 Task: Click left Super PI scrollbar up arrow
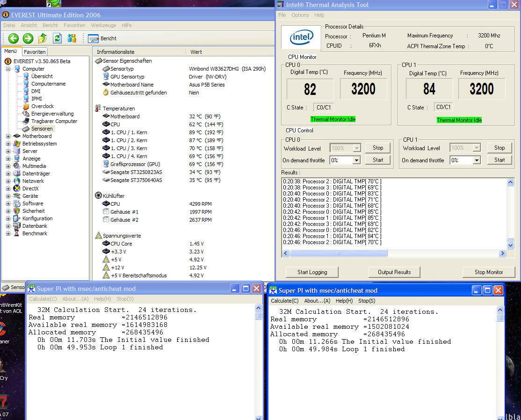pos(259,308)
